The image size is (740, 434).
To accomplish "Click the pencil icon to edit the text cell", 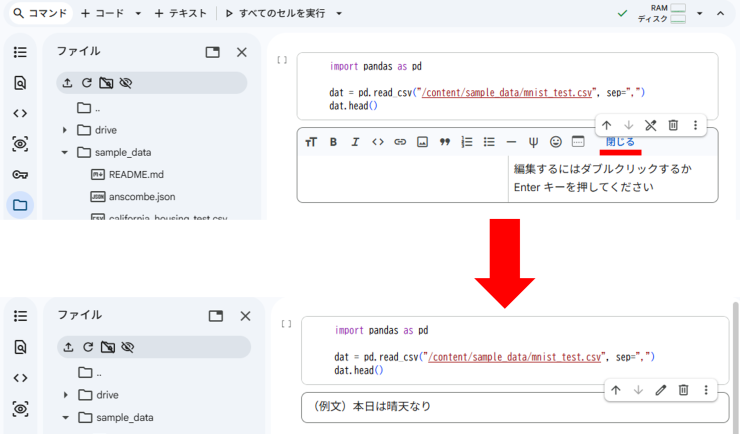I will [660, 390].
